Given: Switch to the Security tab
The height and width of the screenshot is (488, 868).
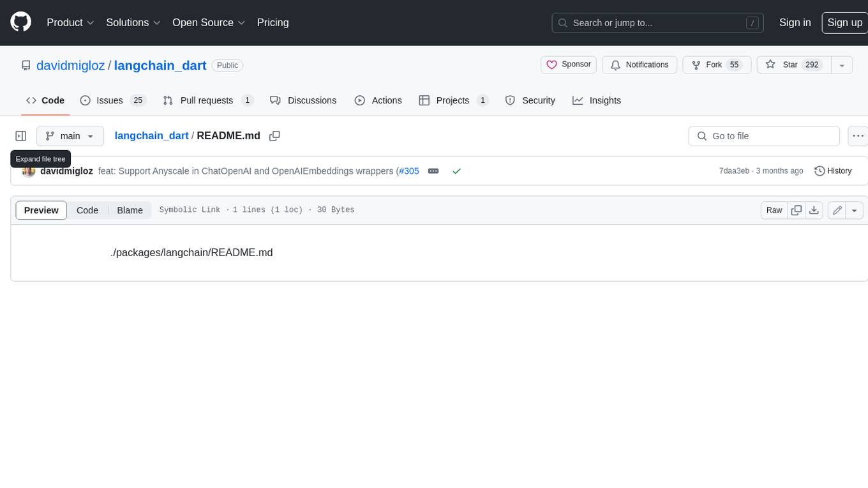Looking at the screenshot, I should pos(530,100).
